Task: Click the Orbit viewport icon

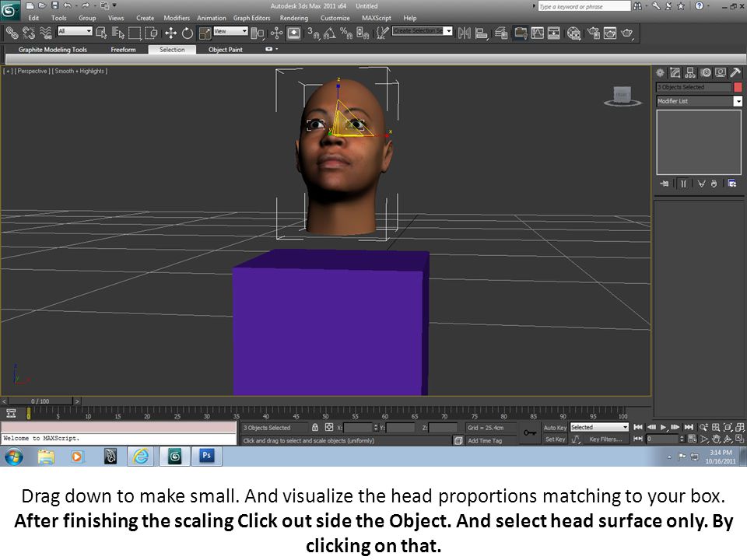Action: pos(728,439)
